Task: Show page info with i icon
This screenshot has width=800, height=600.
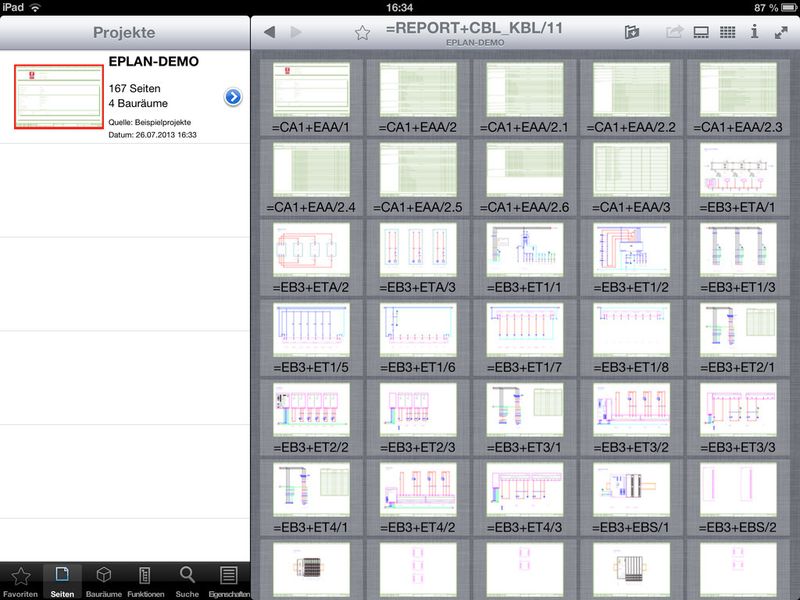Action: [x=754, y=32]
